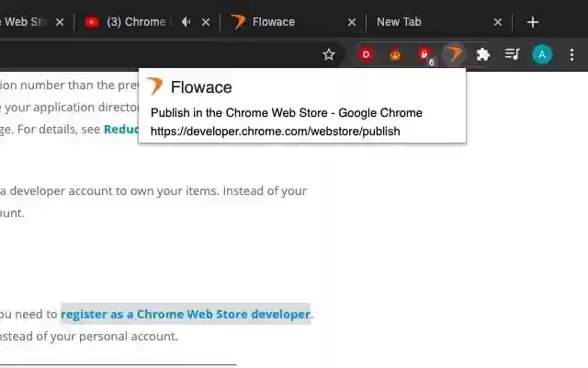Open the Extensions puzzle piece menu

[483, 55]
